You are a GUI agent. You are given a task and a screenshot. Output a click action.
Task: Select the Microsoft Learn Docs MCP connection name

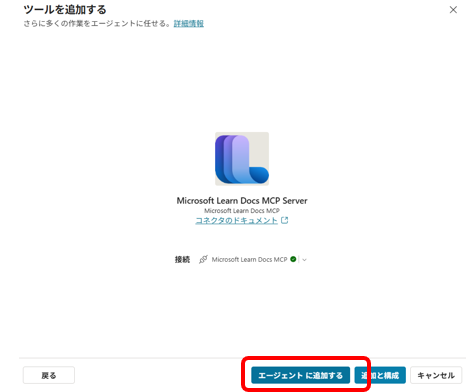coord(249,259)
